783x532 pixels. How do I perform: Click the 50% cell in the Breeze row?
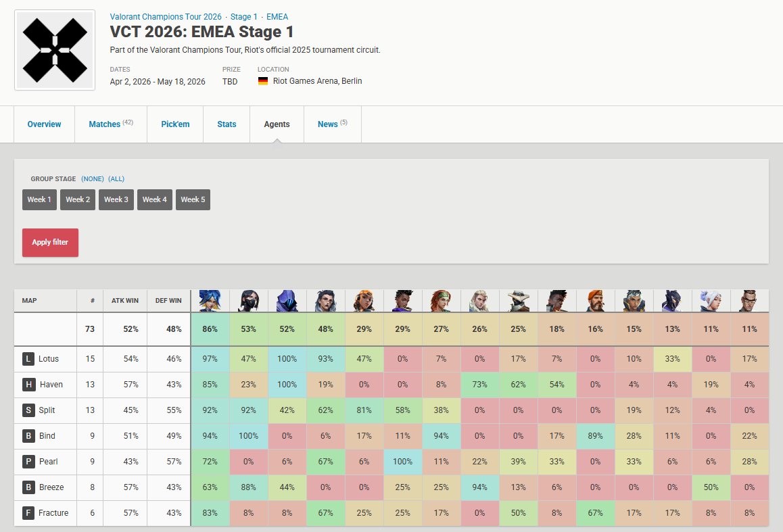[x=711, y=487]
